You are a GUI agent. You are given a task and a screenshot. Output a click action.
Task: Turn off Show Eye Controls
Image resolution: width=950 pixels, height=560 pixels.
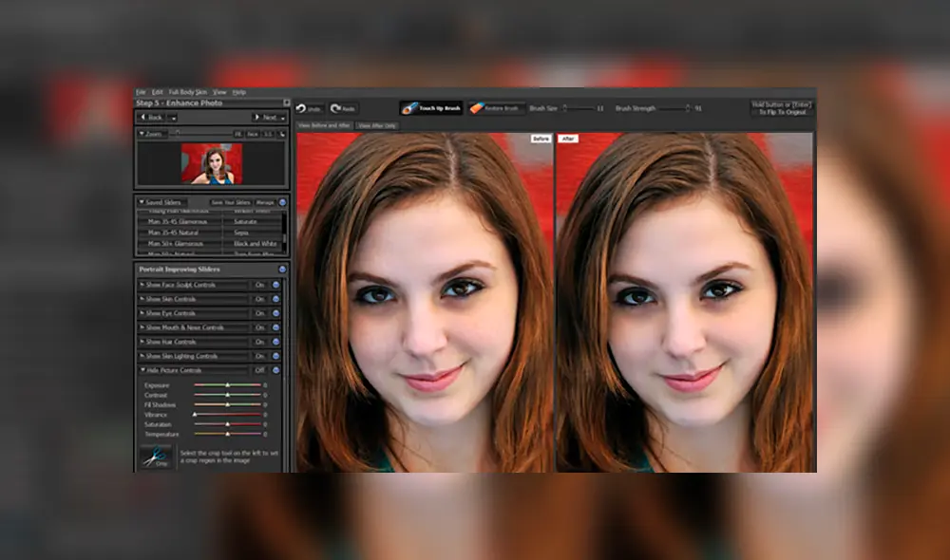coord(259,313)
